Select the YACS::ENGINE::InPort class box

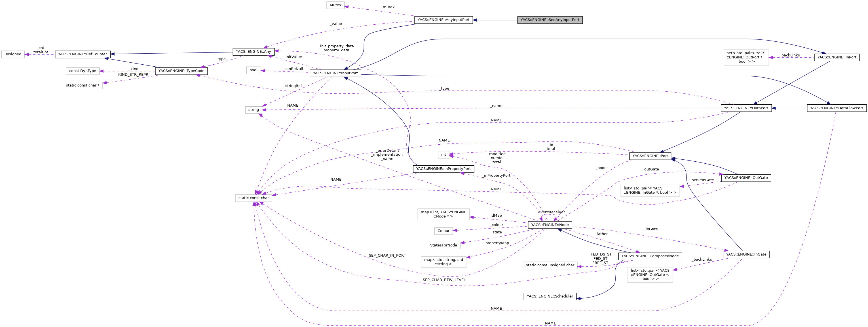[x=837, y=57]
